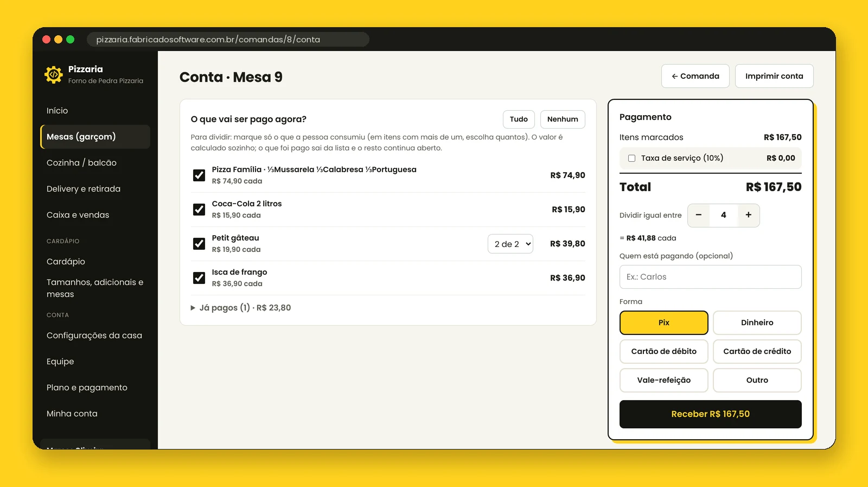Deselect all items with Nenhum
Screen dimensions: 868x487
tap(563, 119)
